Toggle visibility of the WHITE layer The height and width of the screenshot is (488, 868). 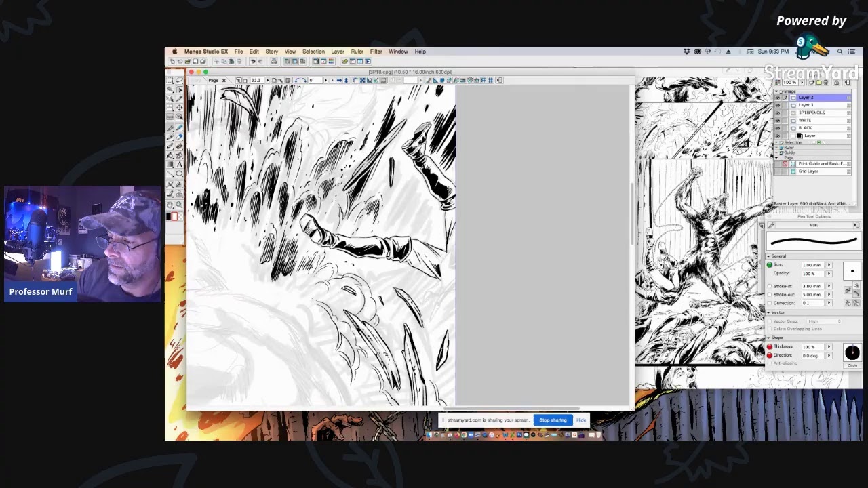tap(778, 120)
